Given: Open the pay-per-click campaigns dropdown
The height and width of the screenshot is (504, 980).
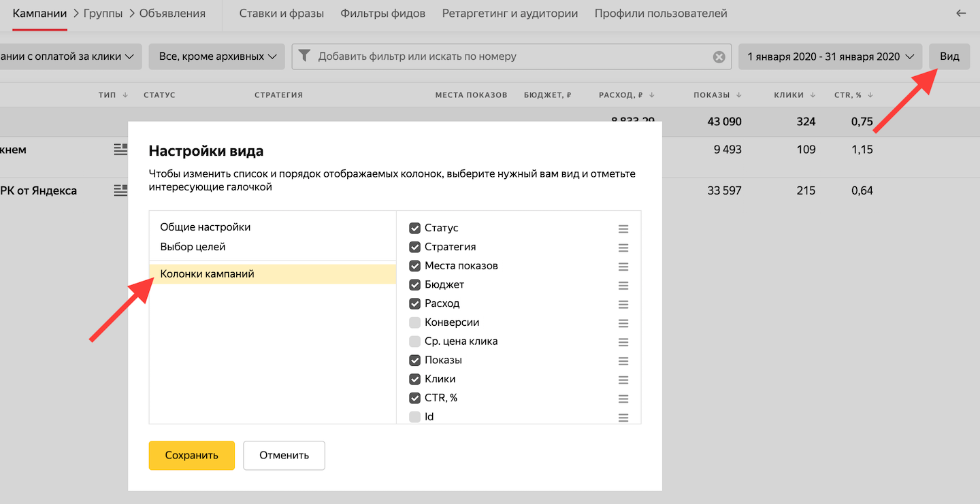Looking at the screenshot, I should (x=71, y=56).
